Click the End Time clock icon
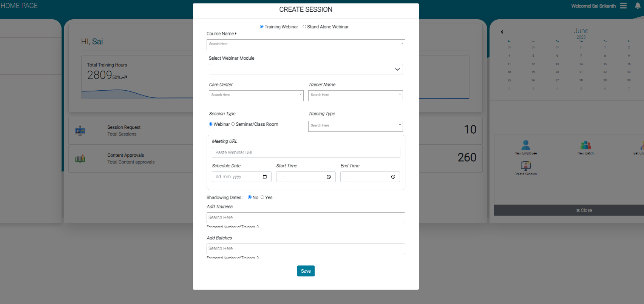The height and width of the screenshot is (304, 644). click(x=393, y=177)
